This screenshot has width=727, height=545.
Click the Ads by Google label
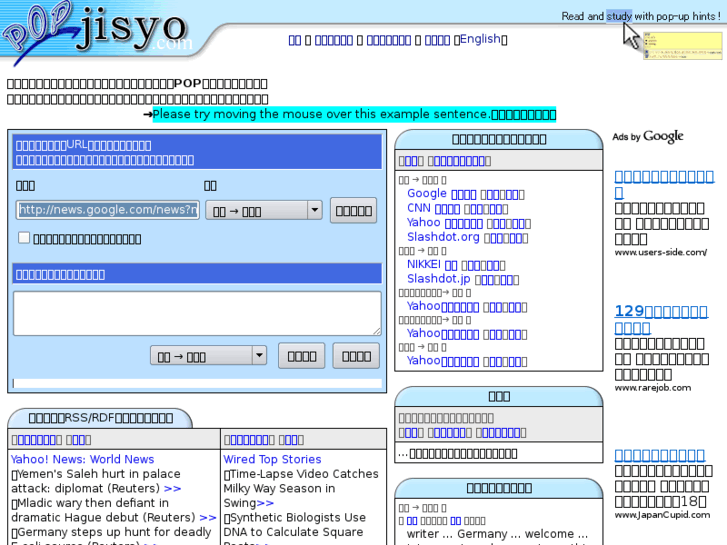click(x=648, y=136)
